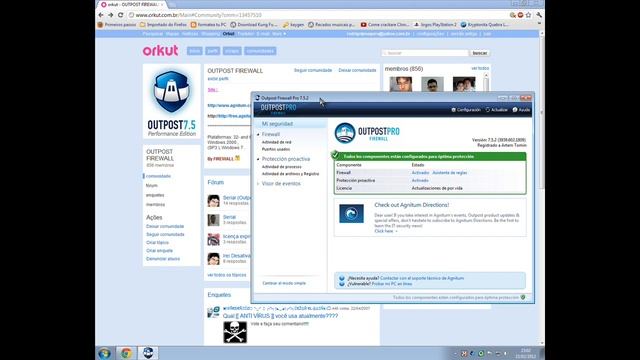The height and width of the screenshot is (360, 640).
Task: Reload the orkut page in Chrome
Action: pyautogui.click(x=120, y=15)
